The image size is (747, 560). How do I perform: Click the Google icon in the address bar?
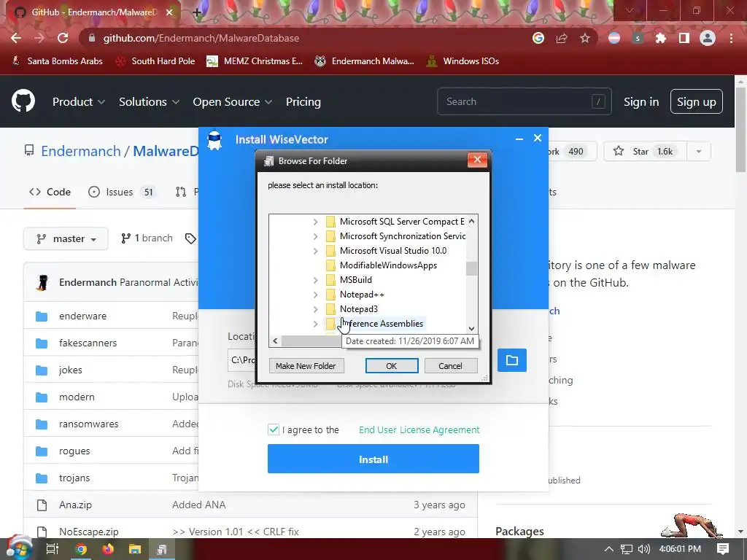click(x=538, y=38)
